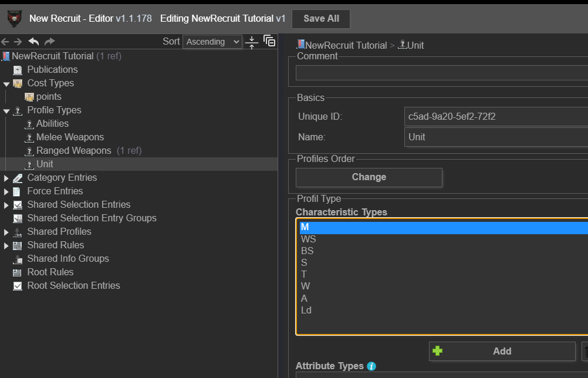Click the Attribute Types info icon
The height and width of the screenshot is (378, 588).
click(371, 366)
